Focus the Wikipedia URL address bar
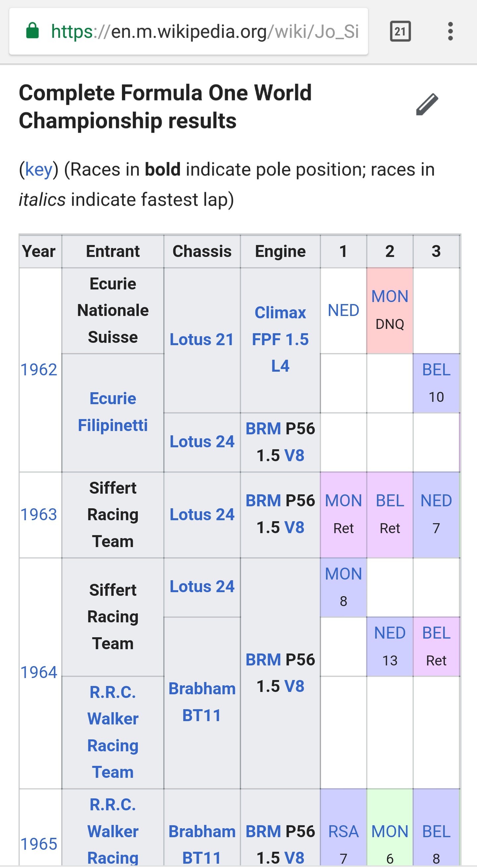The image size is (477, 868). point(205,32)
